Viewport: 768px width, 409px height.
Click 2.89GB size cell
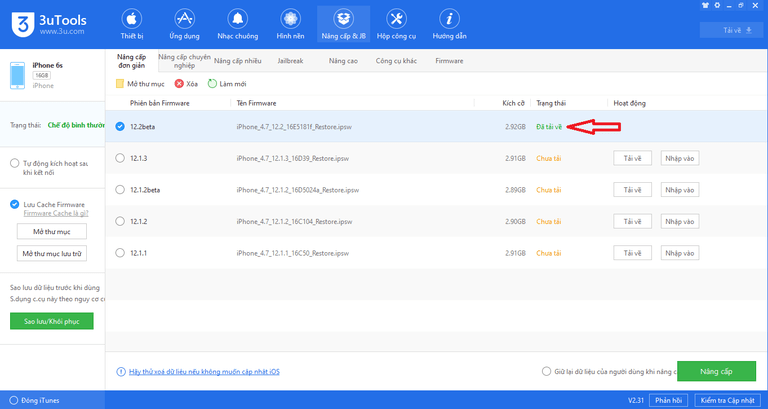515,190
